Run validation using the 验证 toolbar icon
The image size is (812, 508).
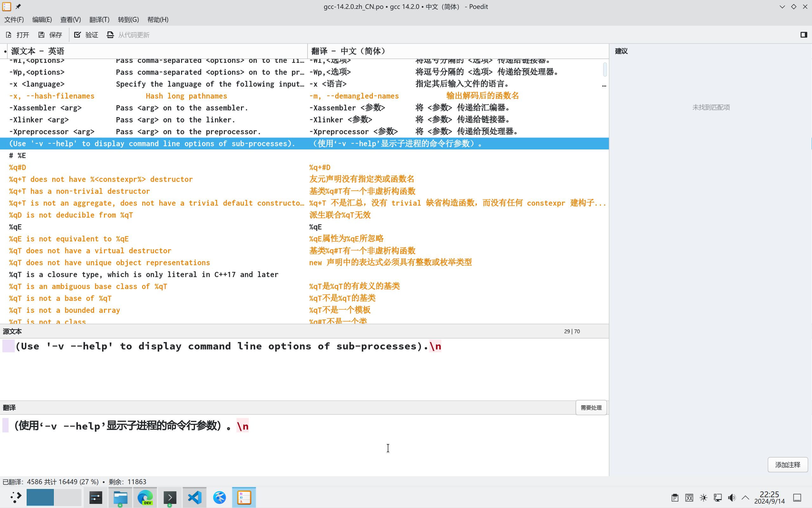pos(86,35)
